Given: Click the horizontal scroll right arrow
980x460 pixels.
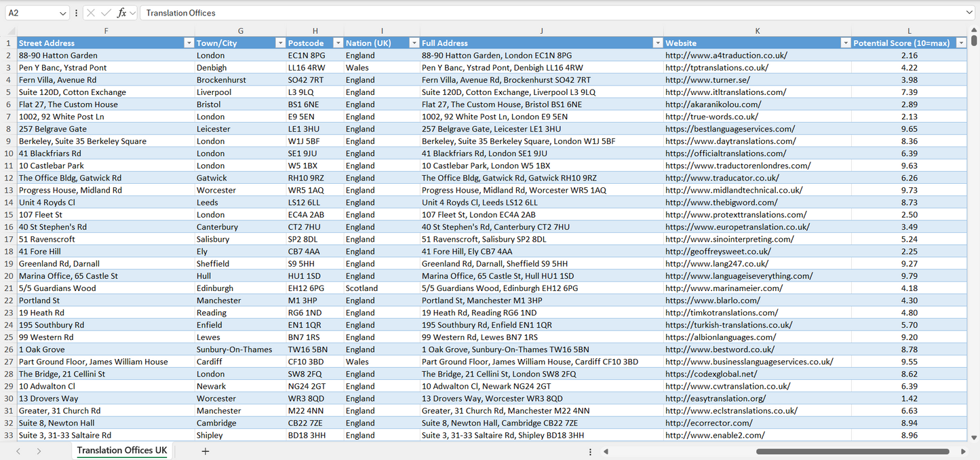Looking at the screenshot, I should pyautogui.click(x=963, y=451).
